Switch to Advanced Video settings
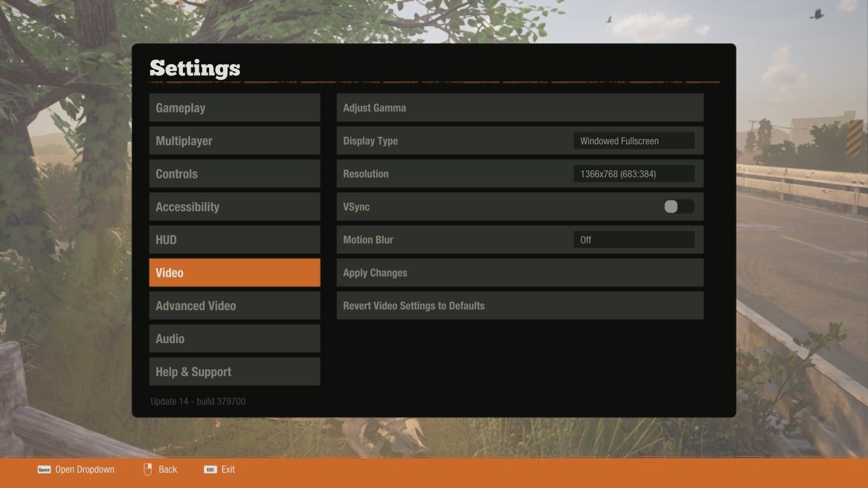 tap(234, 306)
